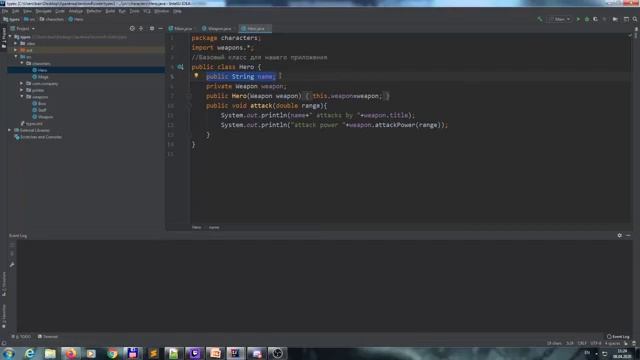The height and width of the screenshot is (360, 640).
Task: Open the File menu
Action: 5,11
